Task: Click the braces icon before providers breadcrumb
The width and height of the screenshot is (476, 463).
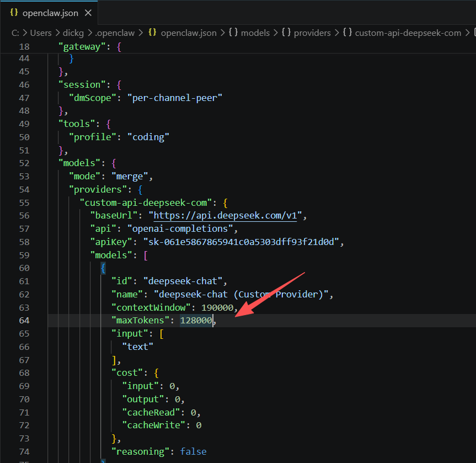Action: tap(286, 32)
